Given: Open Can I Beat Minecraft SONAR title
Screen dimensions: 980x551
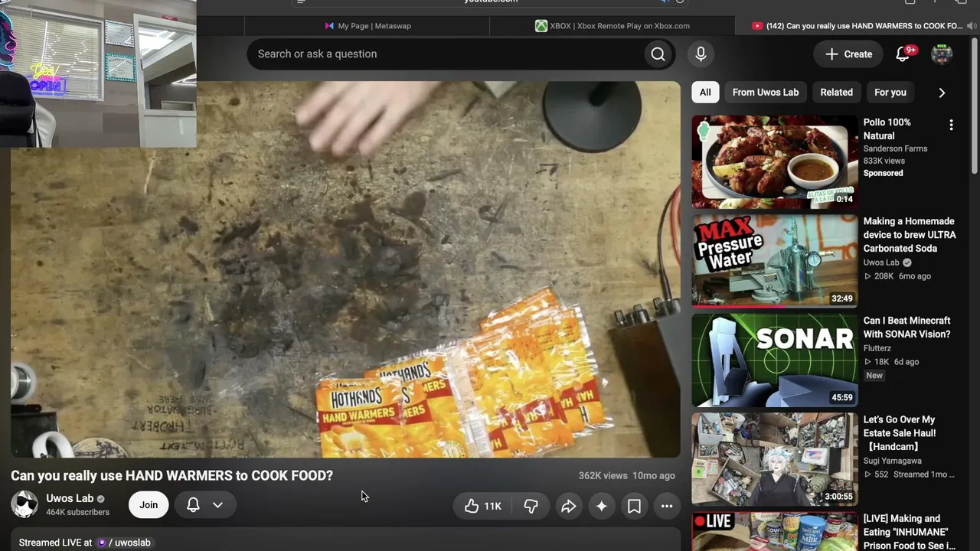Looking at the screenshot, I should click(907, 328).
